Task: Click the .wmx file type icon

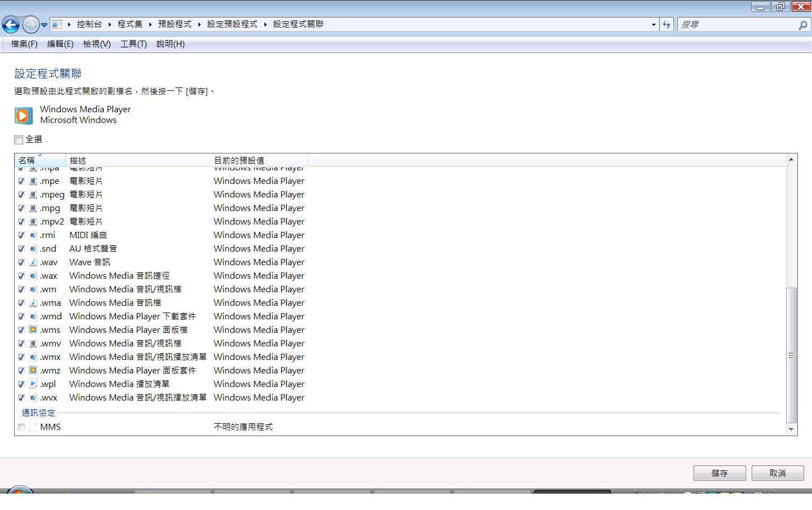Action: (x=33, y=357)
